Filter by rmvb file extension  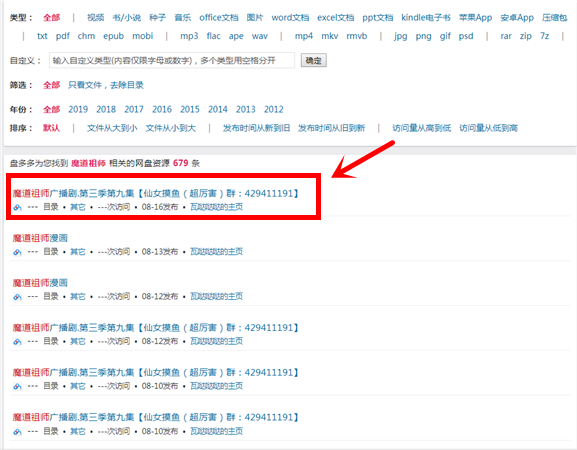357,36
